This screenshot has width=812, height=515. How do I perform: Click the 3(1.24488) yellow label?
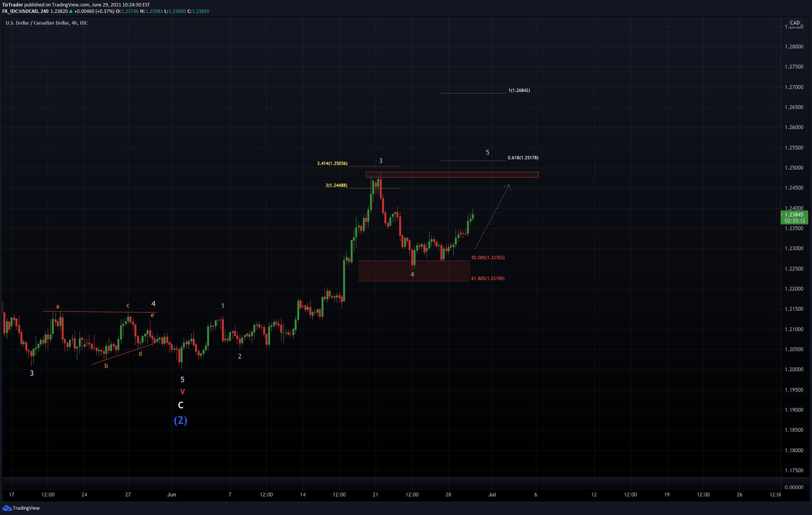point(336,185)
